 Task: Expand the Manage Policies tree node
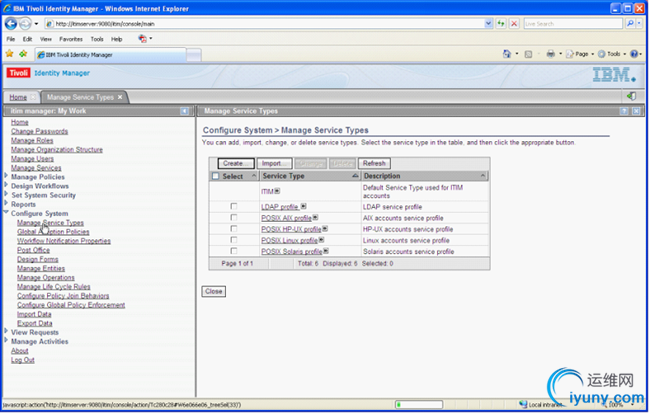6,176
